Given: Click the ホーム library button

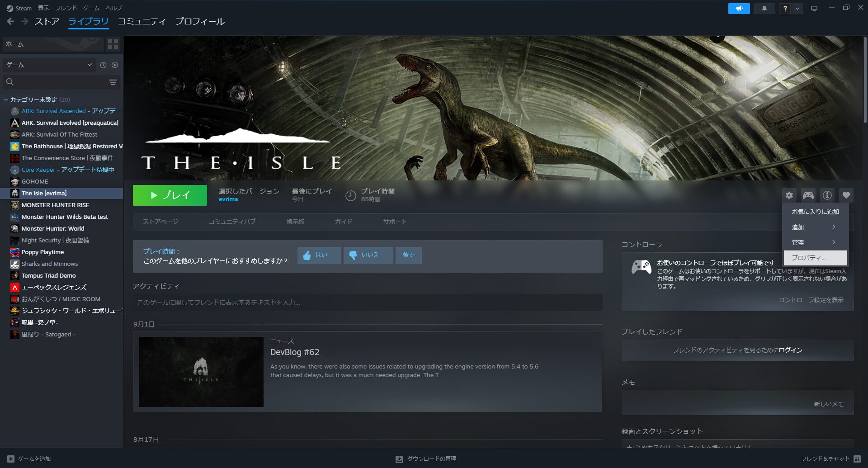Looking at the screenshot, I should tap(53, 44).
